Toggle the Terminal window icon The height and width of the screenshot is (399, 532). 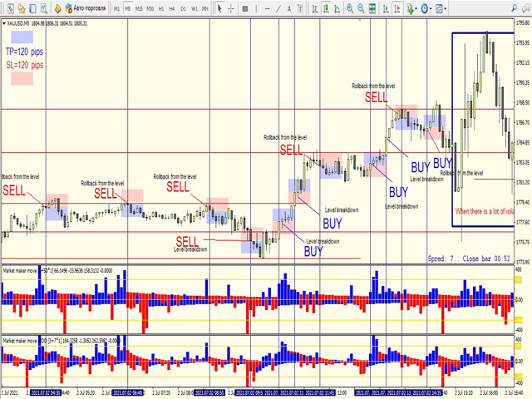click(32, 8)
